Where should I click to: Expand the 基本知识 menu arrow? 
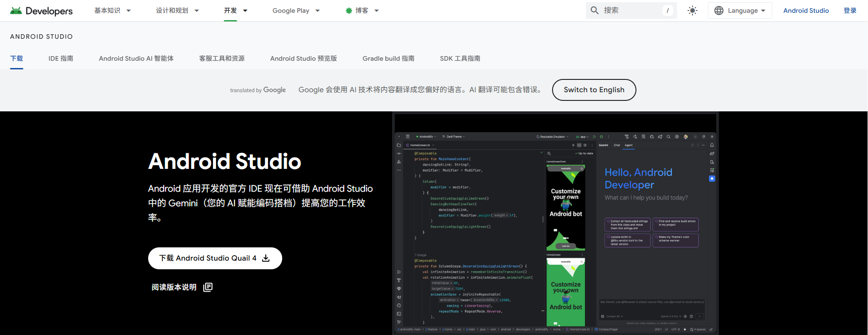pyautogui.click(x=129, y=10)
